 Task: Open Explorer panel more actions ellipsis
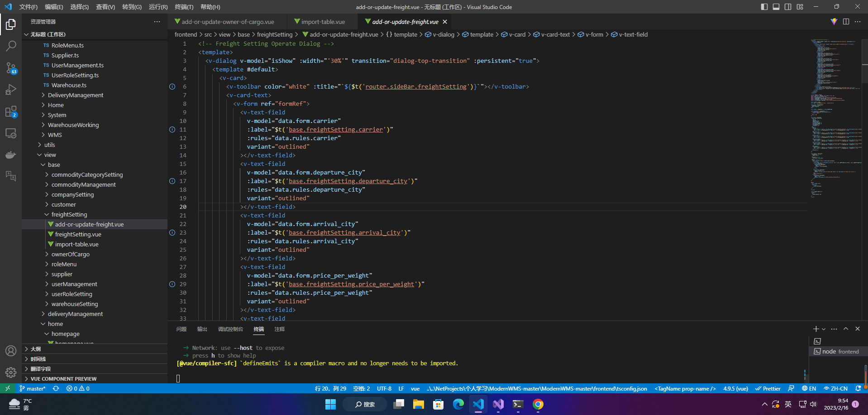(x=157, y=22)
